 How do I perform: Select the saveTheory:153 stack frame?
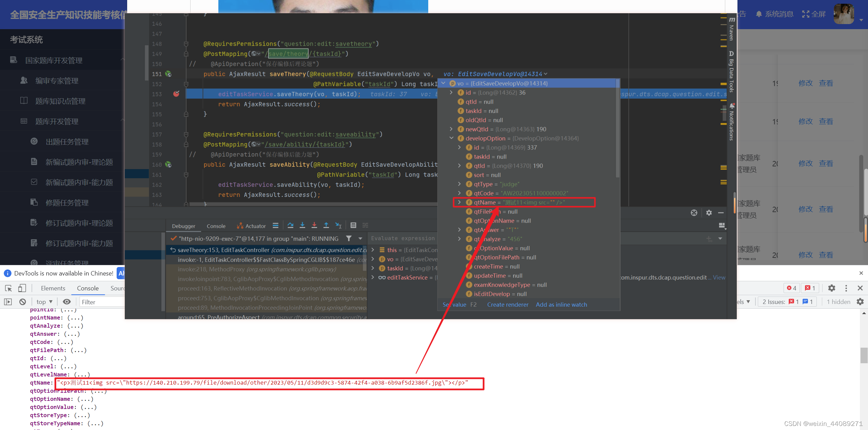[266, 250]
